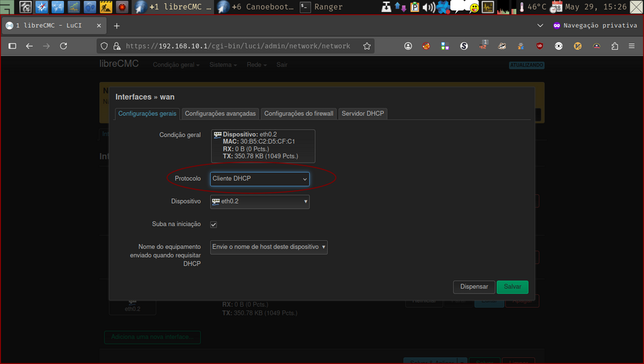Check the thermometer icon showing 46°C
This screenshot has height=364, width=644.
522,8
